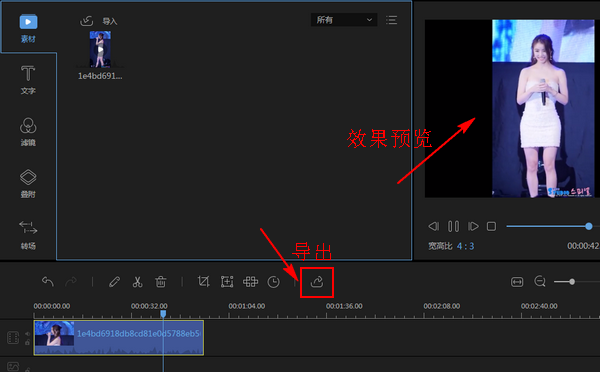The image size is (600, 372).
Task: Open the 滤镜 filter tab
Action: point(28,132)
